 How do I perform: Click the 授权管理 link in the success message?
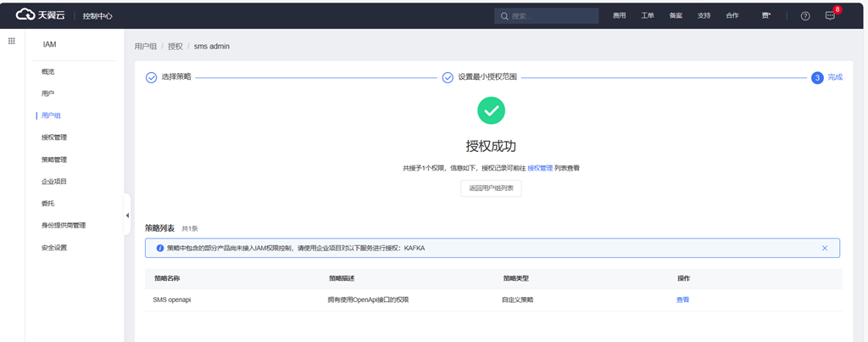pos(540,168)
